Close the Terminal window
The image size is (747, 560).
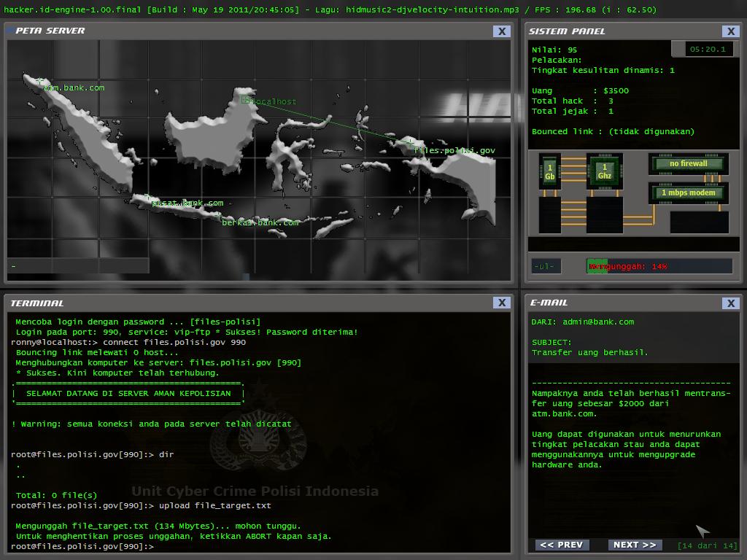502,303
